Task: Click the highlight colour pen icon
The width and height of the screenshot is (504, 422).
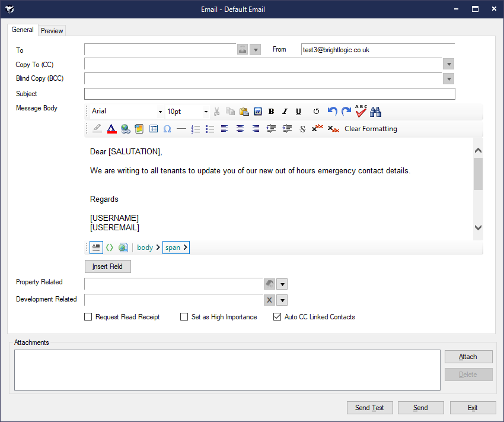Action: [x=97, y=129]
